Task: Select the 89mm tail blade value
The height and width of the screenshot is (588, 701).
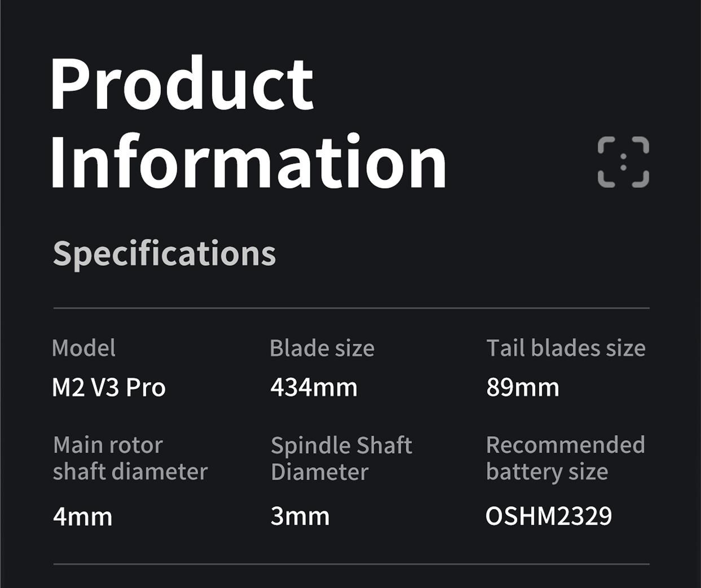Action: click(523, 388)
